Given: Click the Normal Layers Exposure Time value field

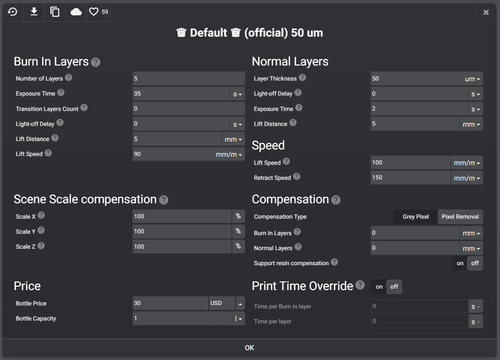Looking at the screenshot, I should (x=419, y=109).
